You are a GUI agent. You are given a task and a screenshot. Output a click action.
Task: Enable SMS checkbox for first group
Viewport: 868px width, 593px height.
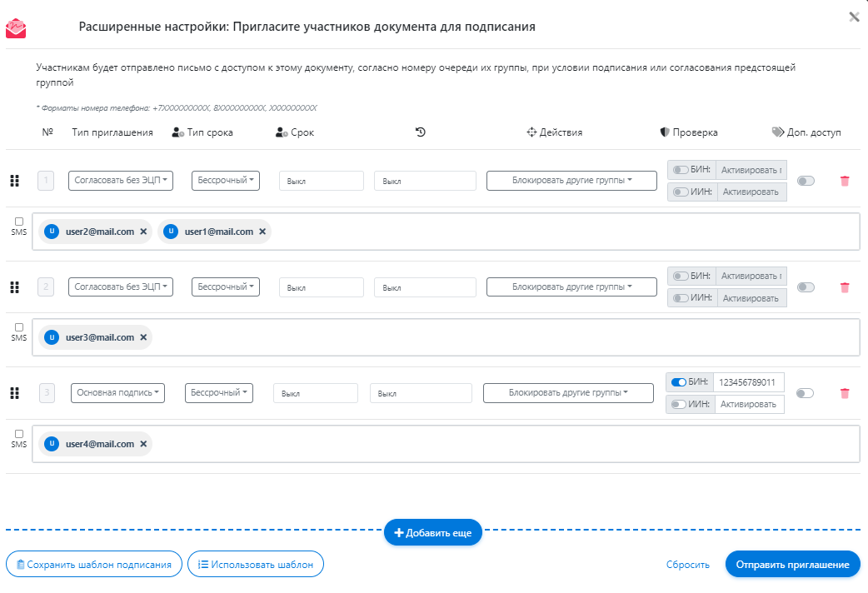(19, 222)
